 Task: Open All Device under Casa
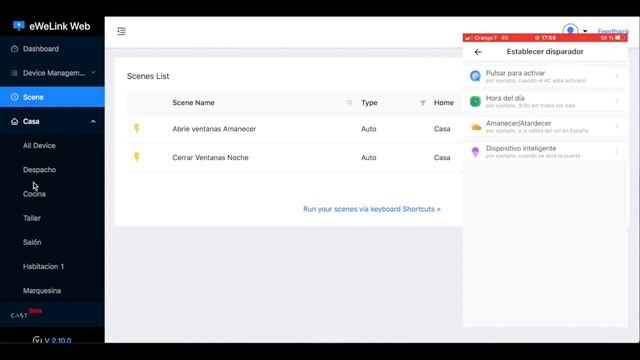pos(39,146)
